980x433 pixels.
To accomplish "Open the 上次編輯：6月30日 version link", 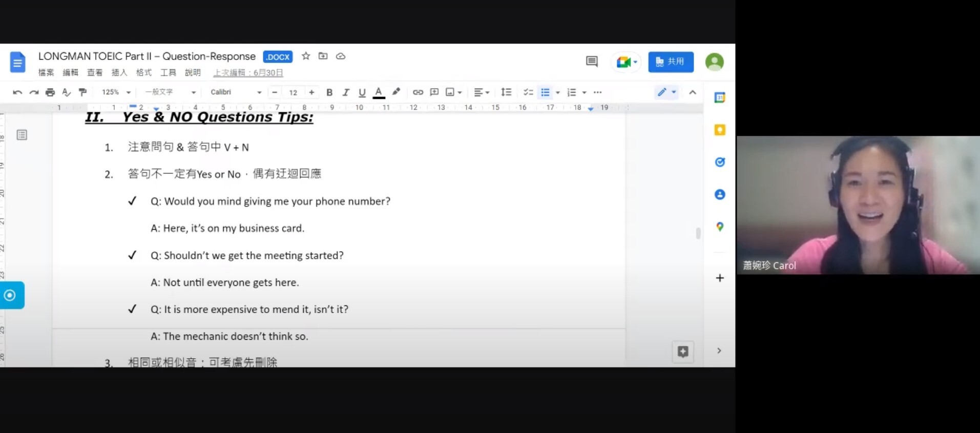I will tap(248, 73).
